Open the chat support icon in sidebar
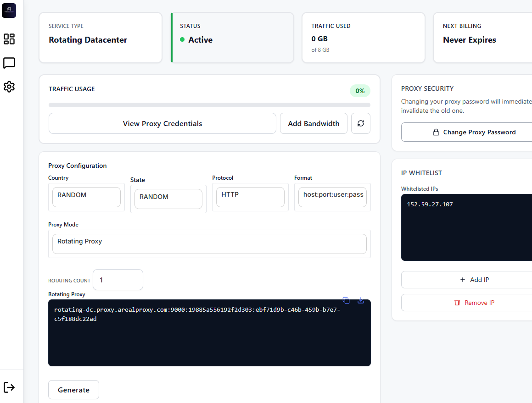Image resolution: width=532 pixels, height=403 pixels. (9, 63)
